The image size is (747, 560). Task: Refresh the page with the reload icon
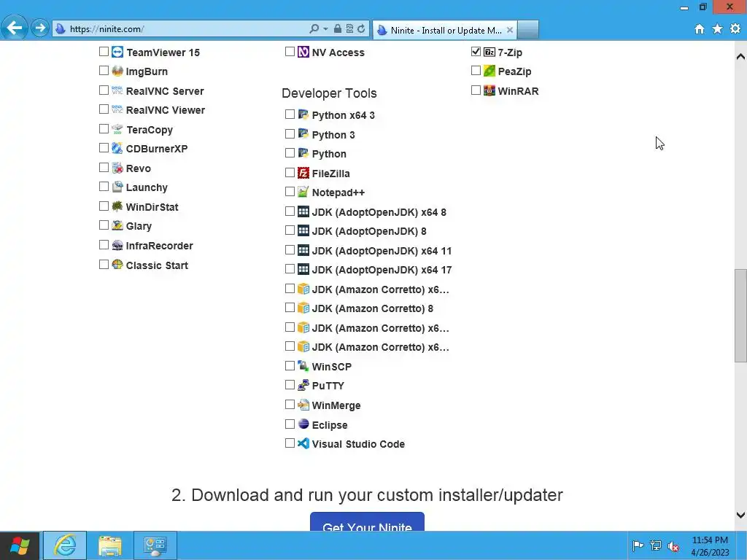[361, 29]
